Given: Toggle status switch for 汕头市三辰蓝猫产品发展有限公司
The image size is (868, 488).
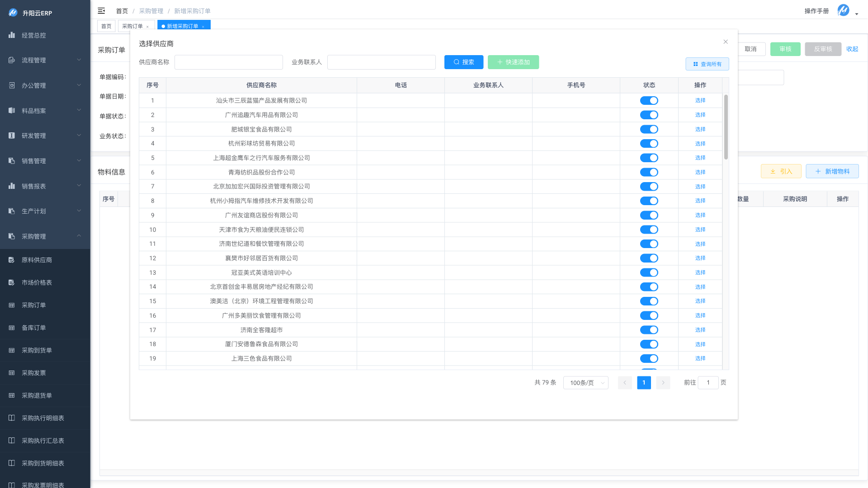Looking at the screenshot, I should [649, 100].
